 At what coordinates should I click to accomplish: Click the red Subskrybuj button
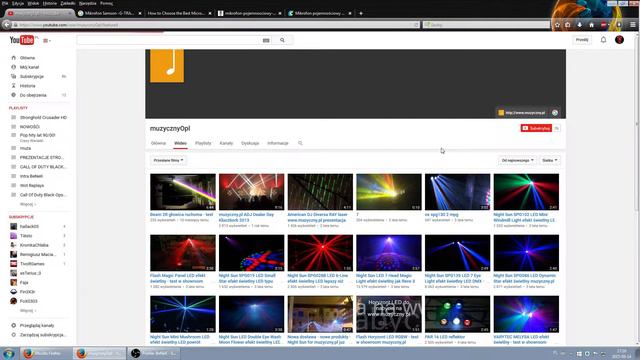click(x=536, y=128)
